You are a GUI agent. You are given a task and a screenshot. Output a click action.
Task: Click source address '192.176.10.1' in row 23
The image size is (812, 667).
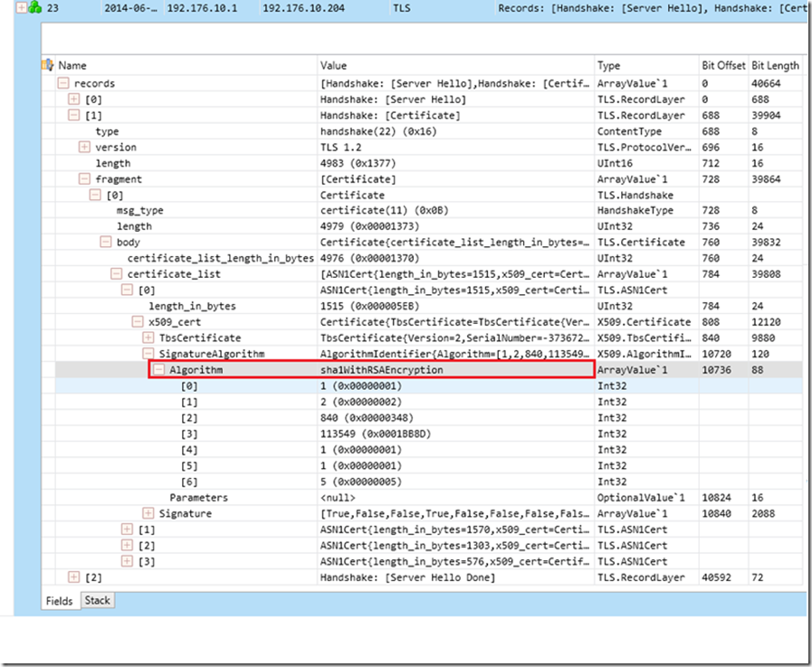coord(202,8)
